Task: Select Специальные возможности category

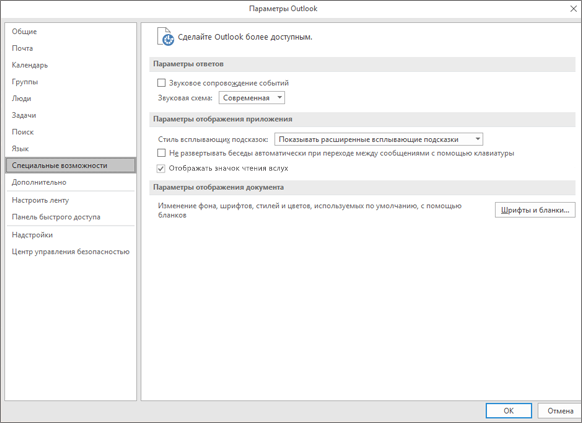Action: tap(71, 165)
